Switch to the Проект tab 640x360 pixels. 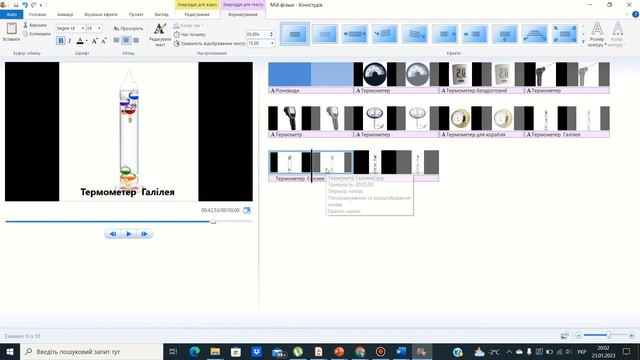pyautogui.click(x=136, y=14)
